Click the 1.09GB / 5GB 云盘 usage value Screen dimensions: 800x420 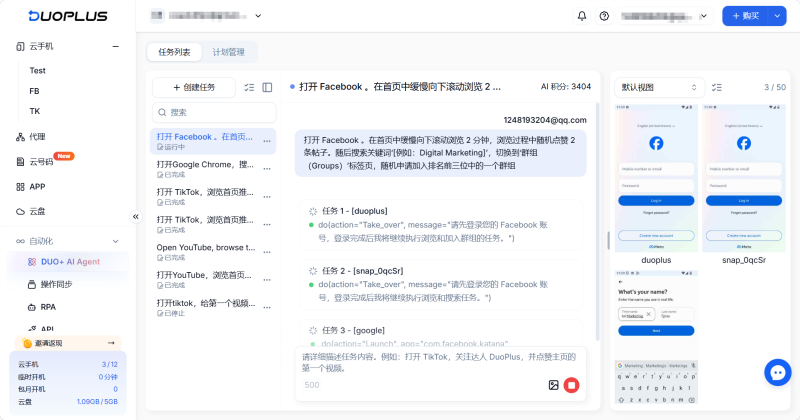pyautogui.click(x=97, y=402)
